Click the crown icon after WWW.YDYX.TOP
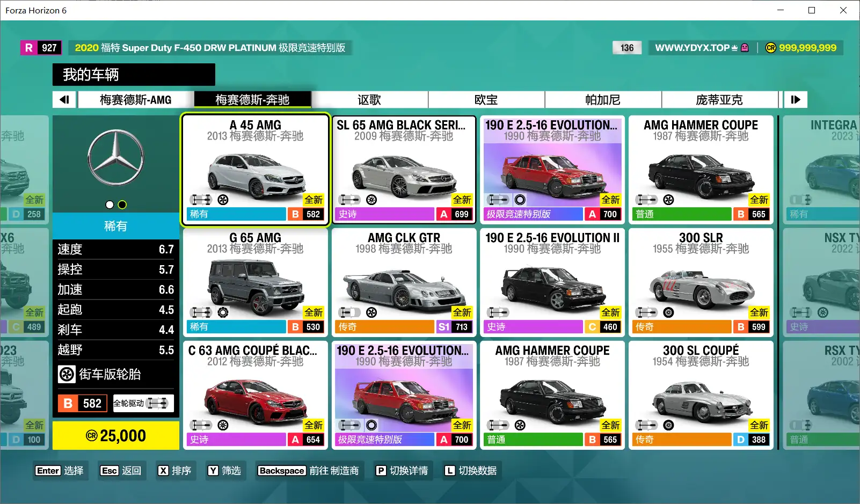860x504 pixels. click(x=734, y=48)
